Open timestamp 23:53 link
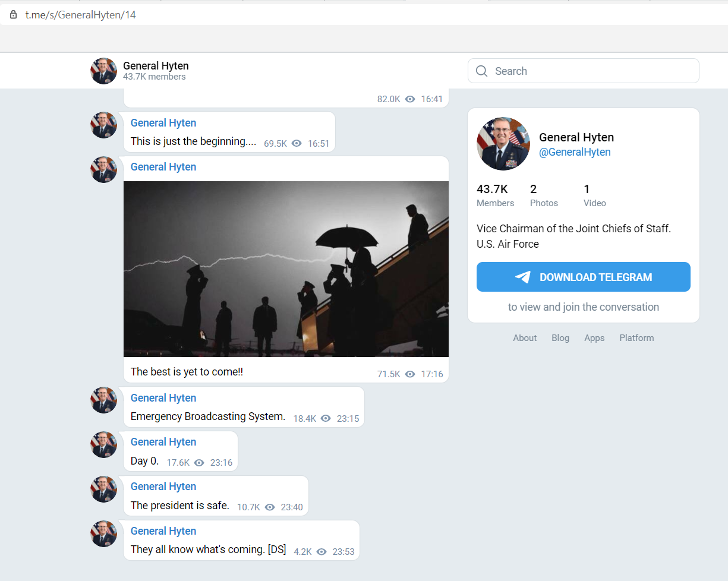Screen dimensions: 728x581 click(343, 552)
